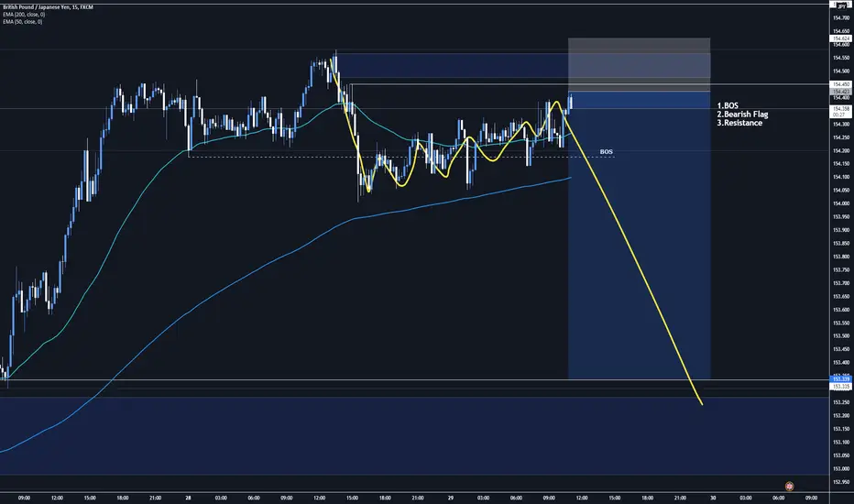
Task: Open the JPY currency label on price scale
Action: pyautogui.click(x=841, y=5)
